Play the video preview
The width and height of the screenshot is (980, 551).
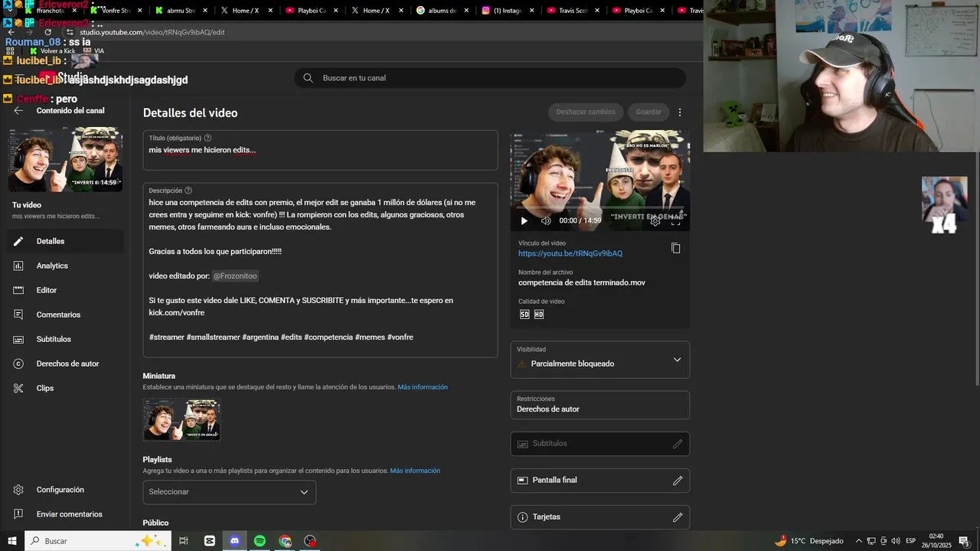click(x=524, y=220)
